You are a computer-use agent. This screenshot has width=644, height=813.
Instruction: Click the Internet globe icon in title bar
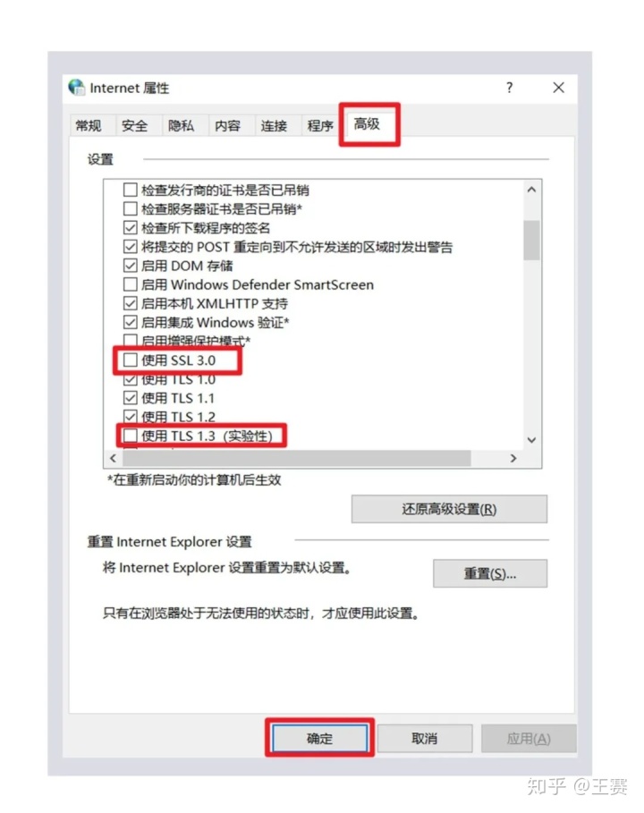click(x=77, y=87)
